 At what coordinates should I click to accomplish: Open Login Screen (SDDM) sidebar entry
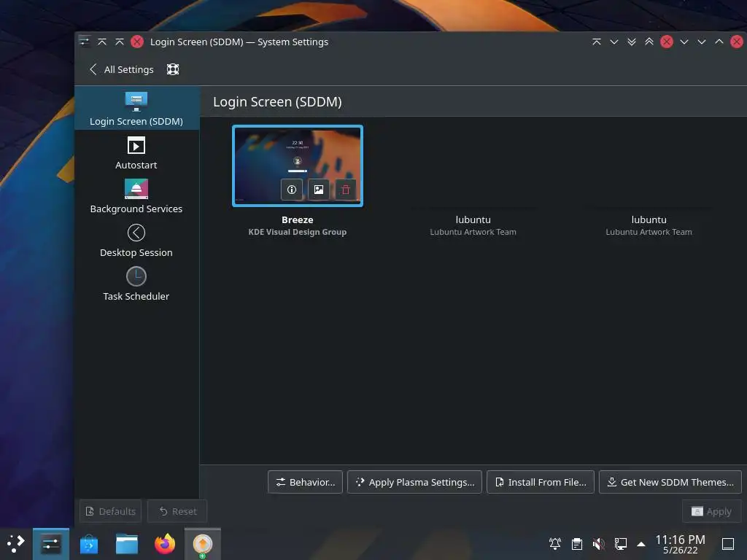click(x=136, y=108)
